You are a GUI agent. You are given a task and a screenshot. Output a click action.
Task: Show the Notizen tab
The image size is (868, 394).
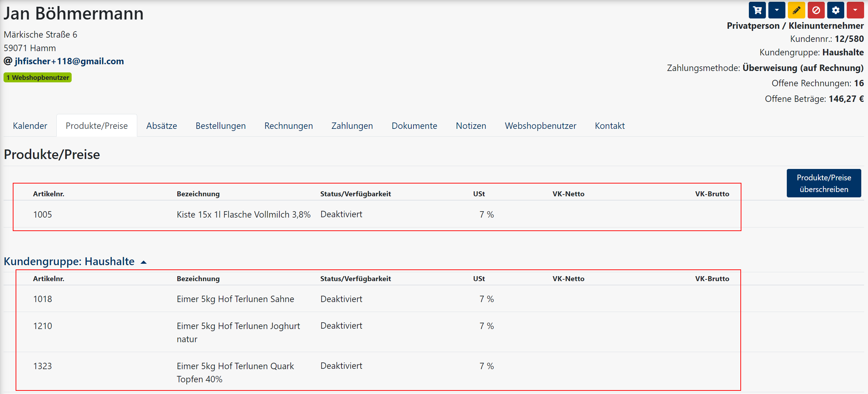471,126
